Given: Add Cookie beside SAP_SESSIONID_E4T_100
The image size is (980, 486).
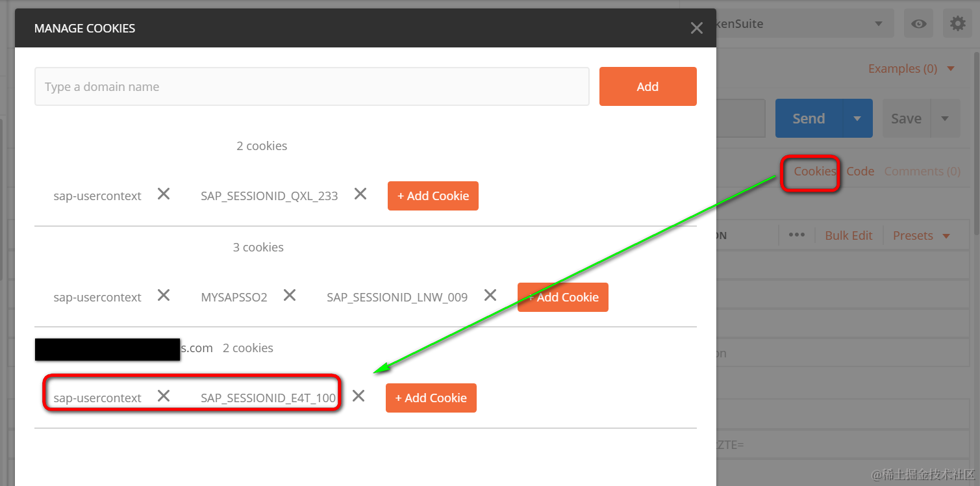Looking at the screenshot, I should [431, 398].
